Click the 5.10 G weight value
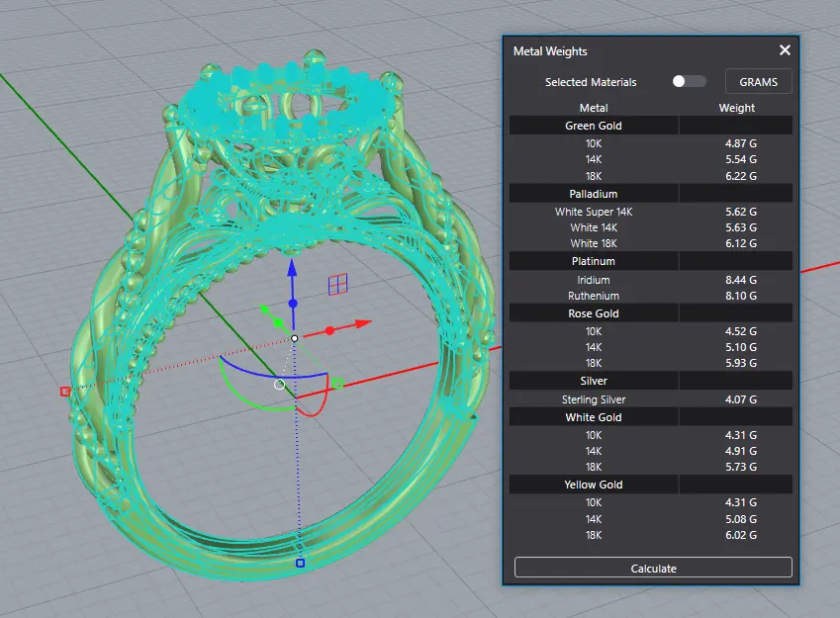Viewport: 840px width, 618px height. (x=741, y=347)
